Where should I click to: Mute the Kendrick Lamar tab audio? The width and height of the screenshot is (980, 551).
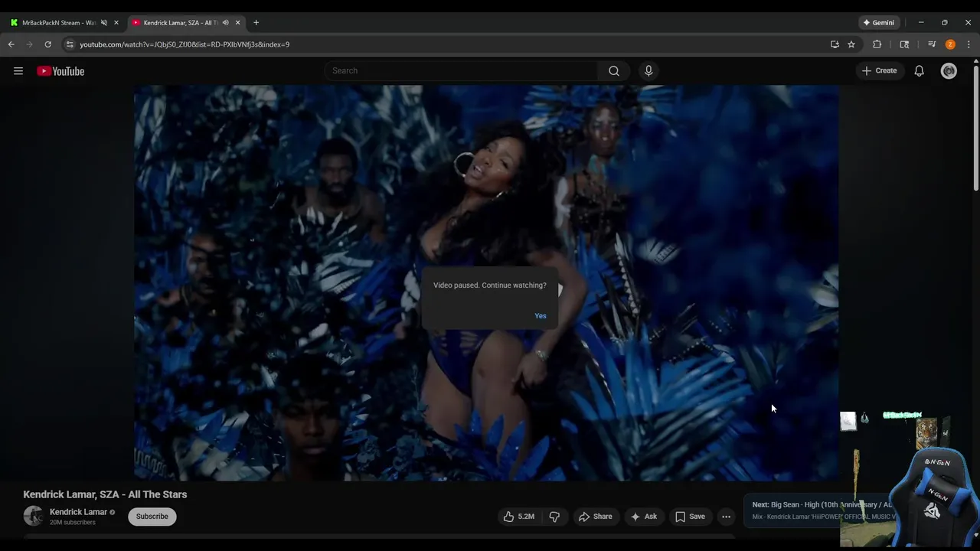tap(225, 23)
